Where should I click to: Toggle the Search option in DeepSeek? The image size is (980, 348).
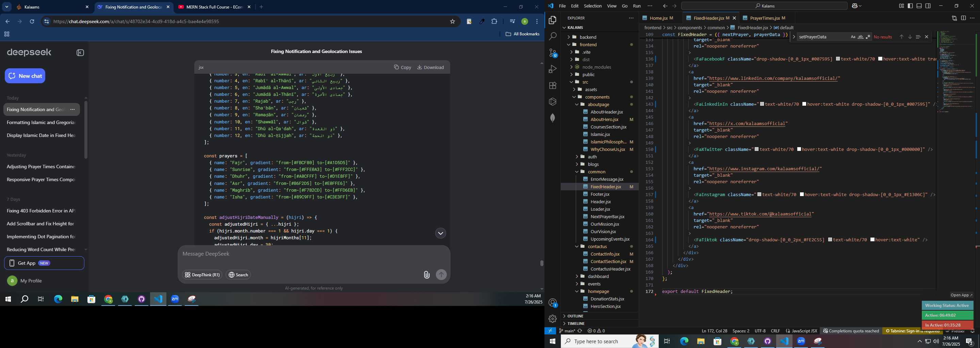pos(238,275)
